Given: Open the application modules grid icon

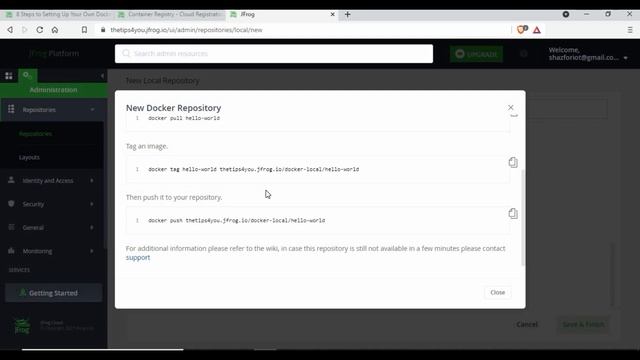Looking at the screenshot, I should pyautogui.click(x=9, y=76).
